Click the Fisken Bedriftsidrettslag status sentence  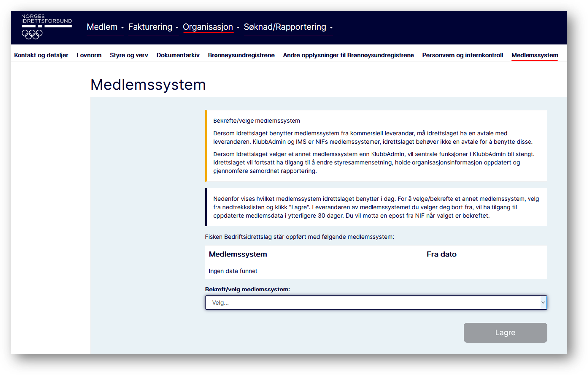click(299, 237)
